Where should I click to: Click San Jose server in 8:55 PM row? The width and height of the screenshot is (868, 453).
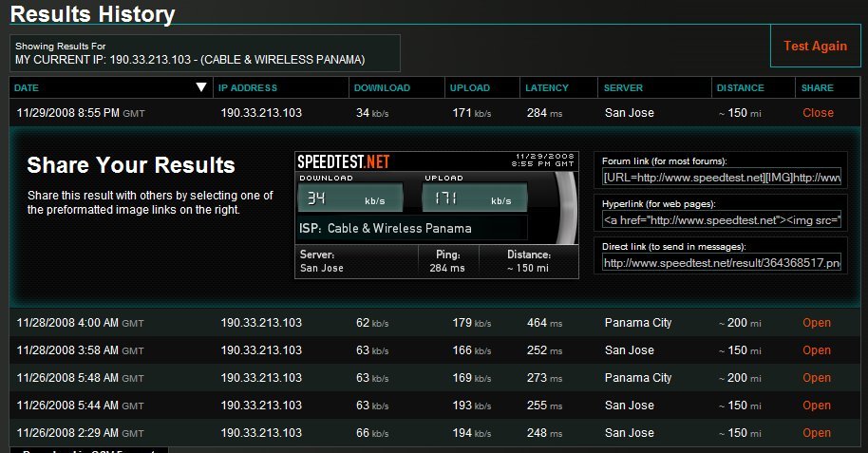[630, 113]
